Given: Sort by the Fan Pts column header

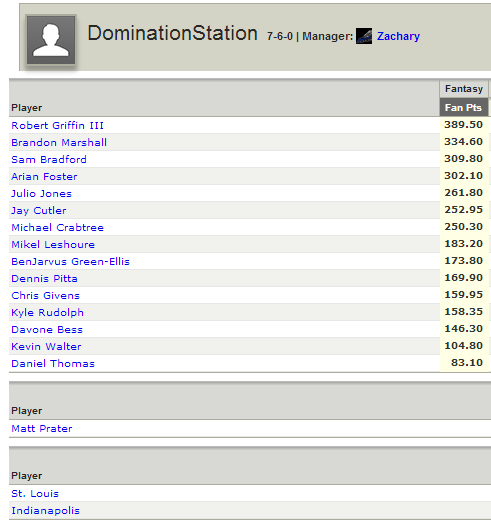Looking at the screenshot, I should point(463,108).
